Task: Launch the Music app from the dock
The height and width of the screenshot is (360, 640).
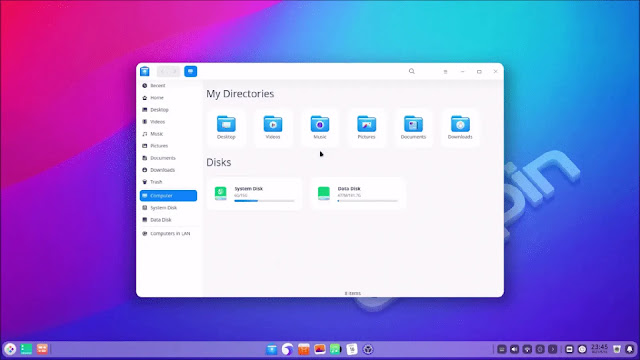Action: click(x=336, y=349)
